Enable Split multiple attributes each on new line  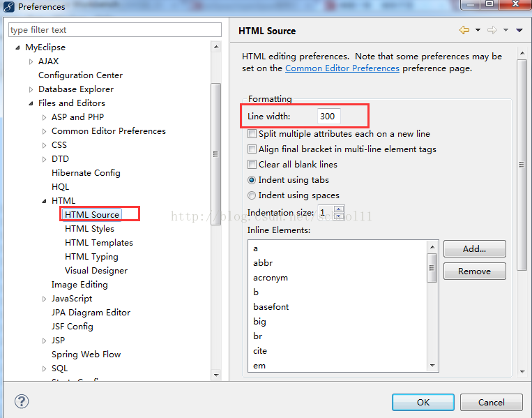(x=252, y=133)
